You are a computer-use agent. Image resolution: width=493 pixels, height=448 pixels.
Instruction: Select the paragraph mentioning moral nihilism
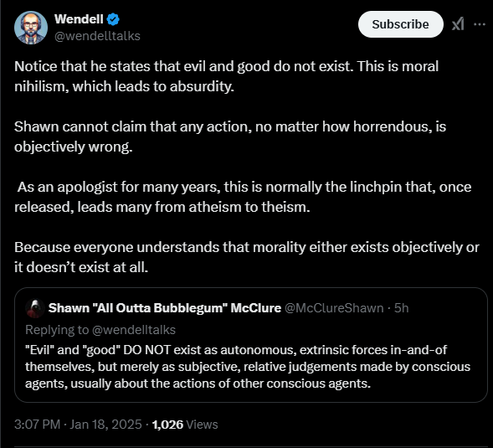[x=226, y=76]
